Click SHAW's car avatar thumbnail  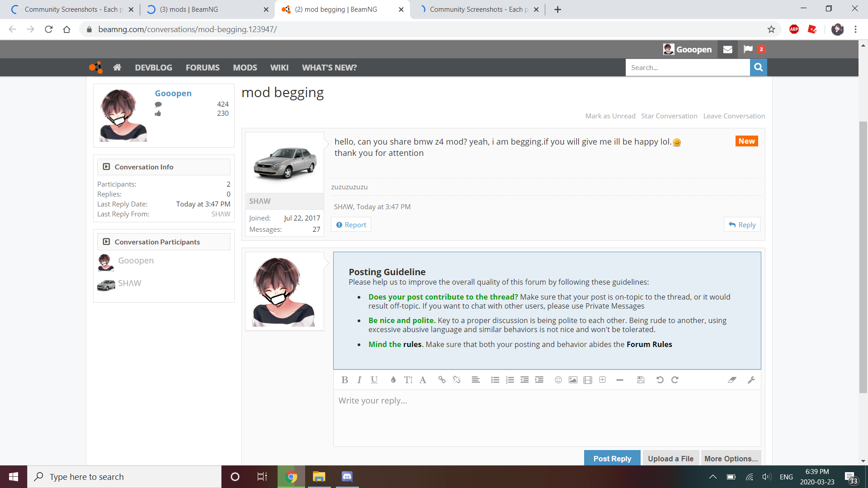point(284,163)
